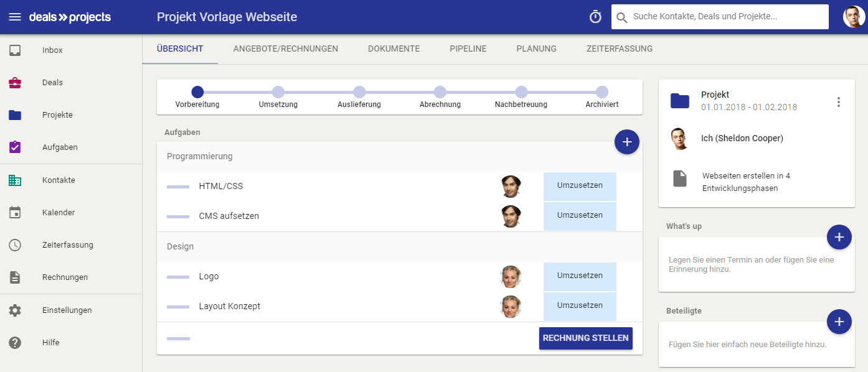Viewport: 868px width, 372px height.
Task: Open Hilfe question mark icon
Action: [x=15, y=342]
